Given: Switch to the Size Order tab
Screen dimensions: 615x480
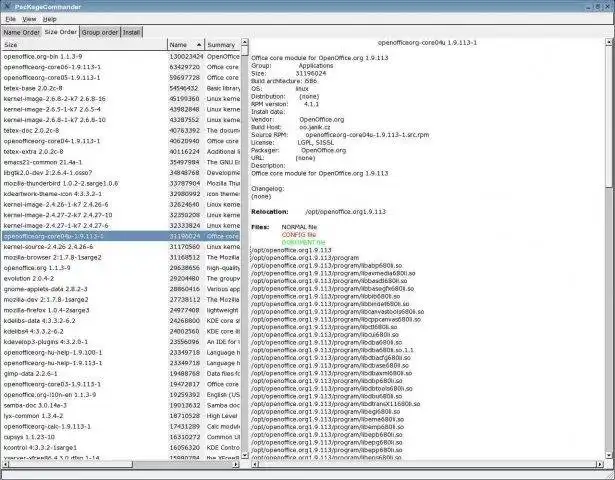Looking at the screenshot, I should 60,32.
